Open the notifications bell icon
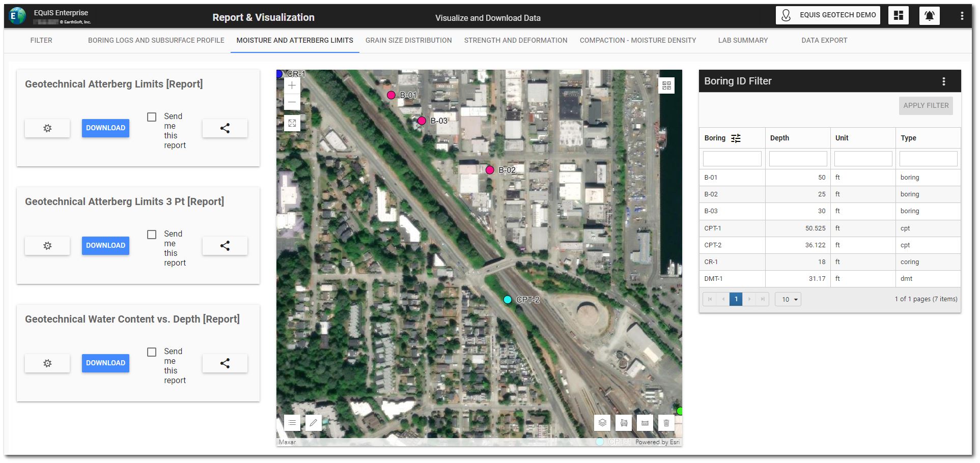The image size is (980, 463). (929, 16)
